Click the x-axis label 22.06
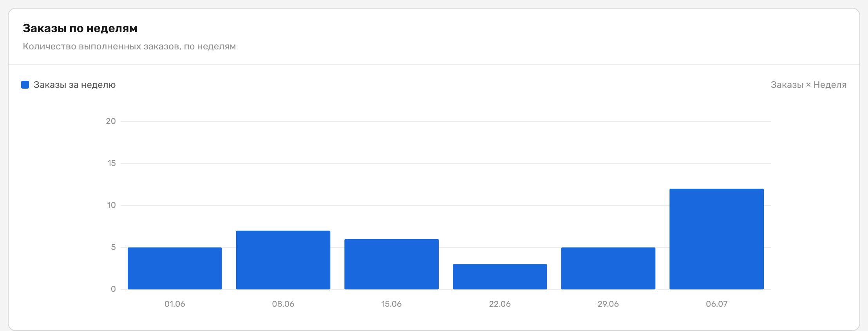 [500, 304]
